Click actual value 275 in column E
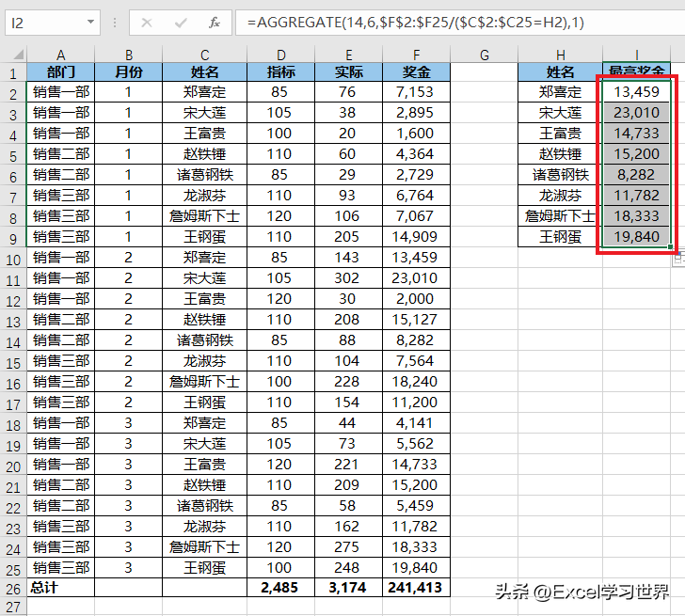This screenshot has width=685, height=616. 348,547
